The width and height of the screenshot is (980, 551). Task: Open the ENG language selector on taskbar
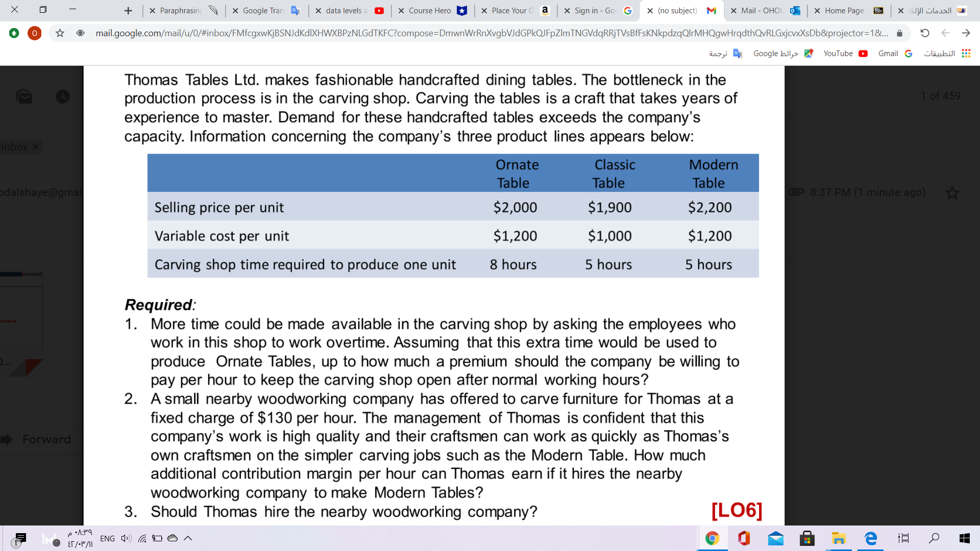point(107,538)
